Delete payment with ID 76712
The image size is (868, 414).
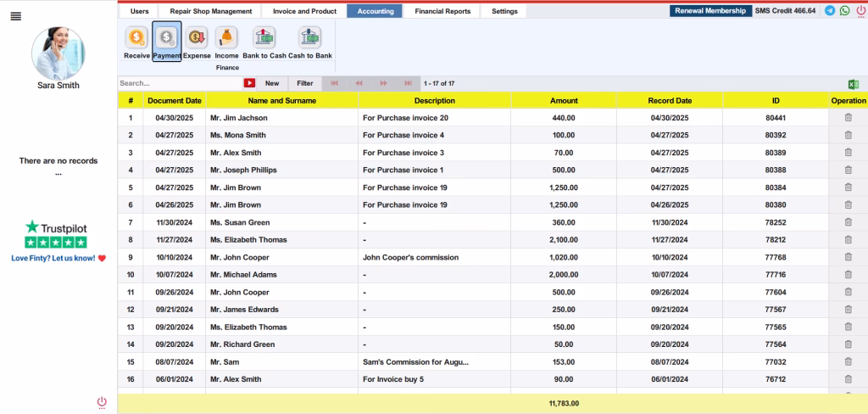848,379
